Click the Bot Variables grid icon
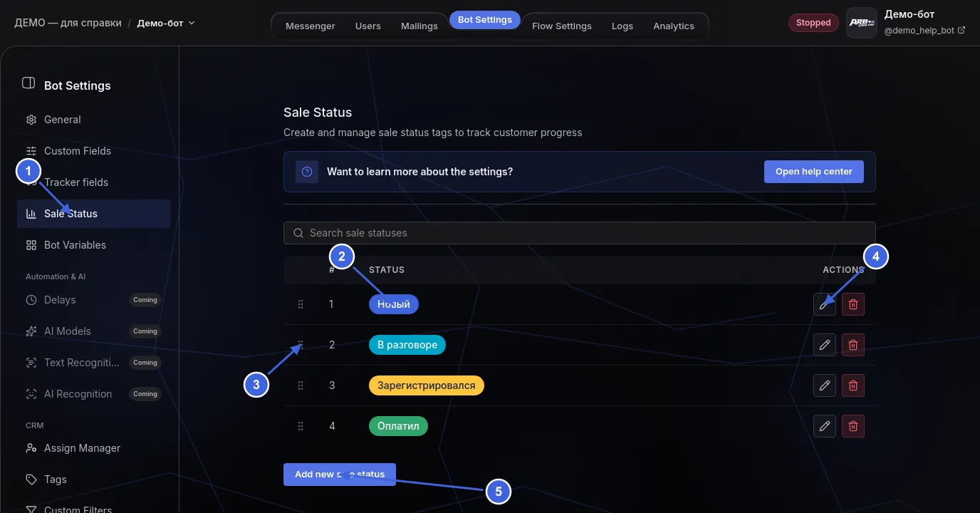Screen dimensions: 980x513 click(31, 245)
